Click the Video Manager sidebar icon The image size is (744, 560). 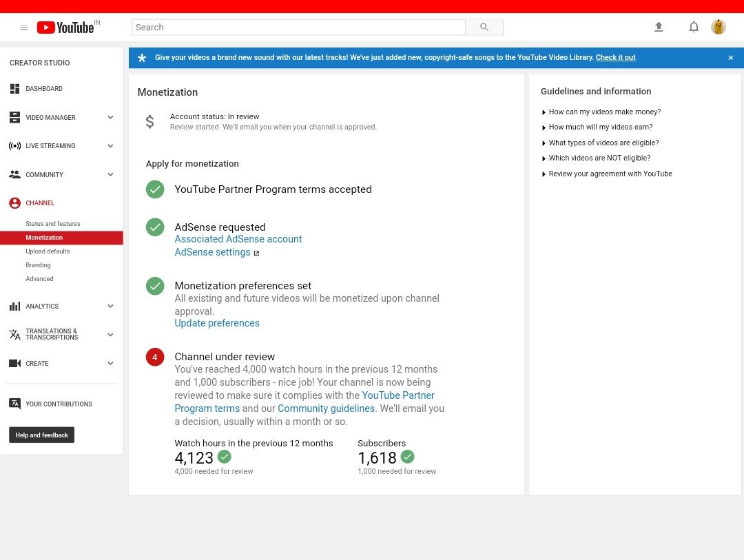click(14, 117)
